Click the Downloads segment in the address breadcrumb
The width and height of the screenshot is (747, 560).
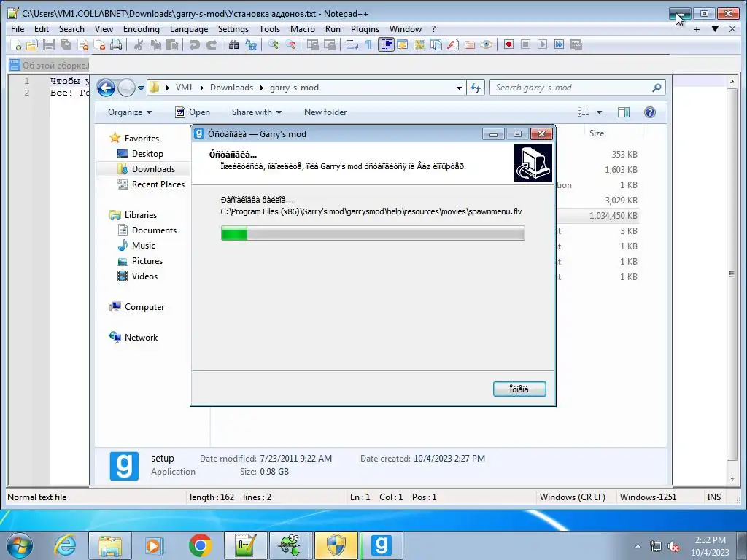pos(231,87)
